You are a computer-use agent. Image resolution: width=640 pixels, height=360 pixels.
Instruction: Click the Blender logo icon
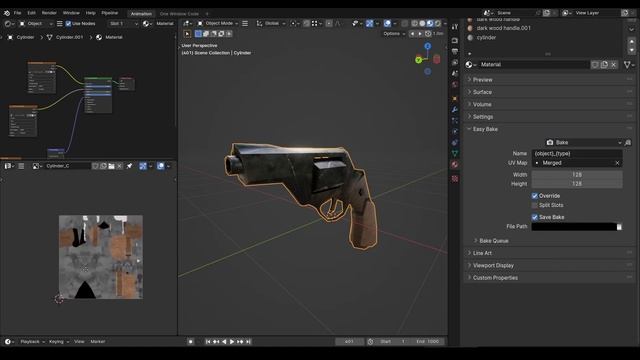point(7,13)
